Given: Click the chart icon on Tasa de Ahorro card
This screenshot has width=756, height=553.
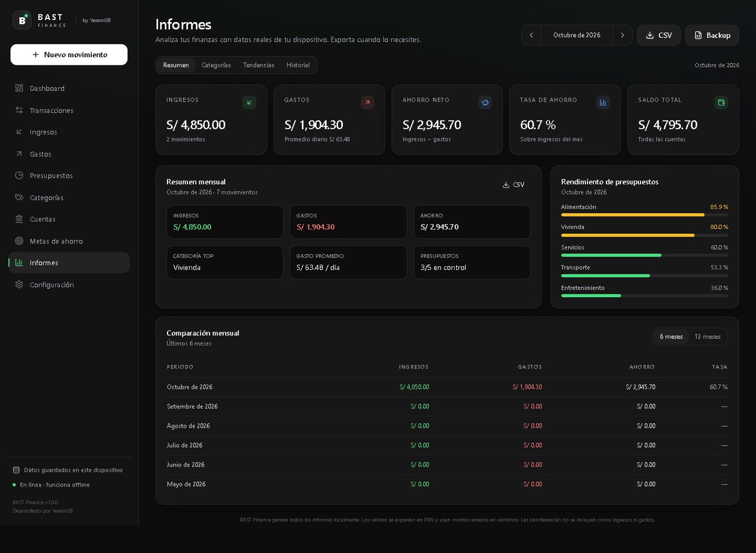Looking at the screenshot, I should 603,102.
